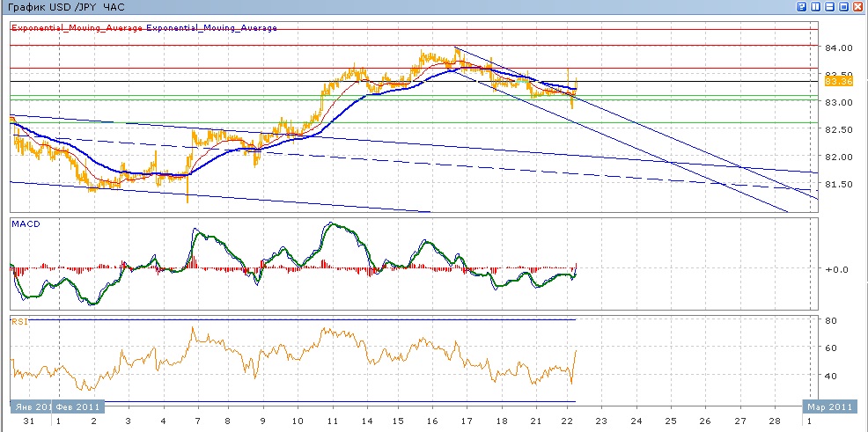The width and height of the screenshot is (868, 432).
Task: Click date 16 on the time axis
Action: pos(432,421)
